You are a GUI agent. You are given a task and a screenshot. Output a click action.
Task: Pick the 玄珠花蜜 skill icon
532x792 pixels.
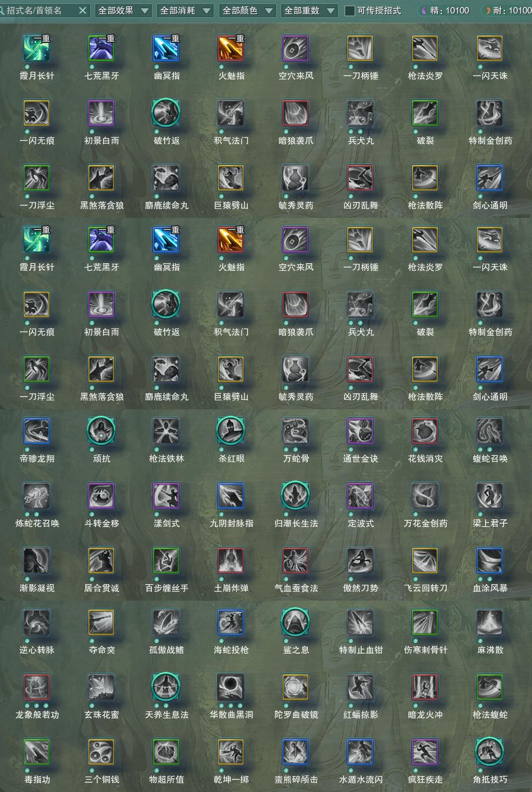click(x=102, y=687)
